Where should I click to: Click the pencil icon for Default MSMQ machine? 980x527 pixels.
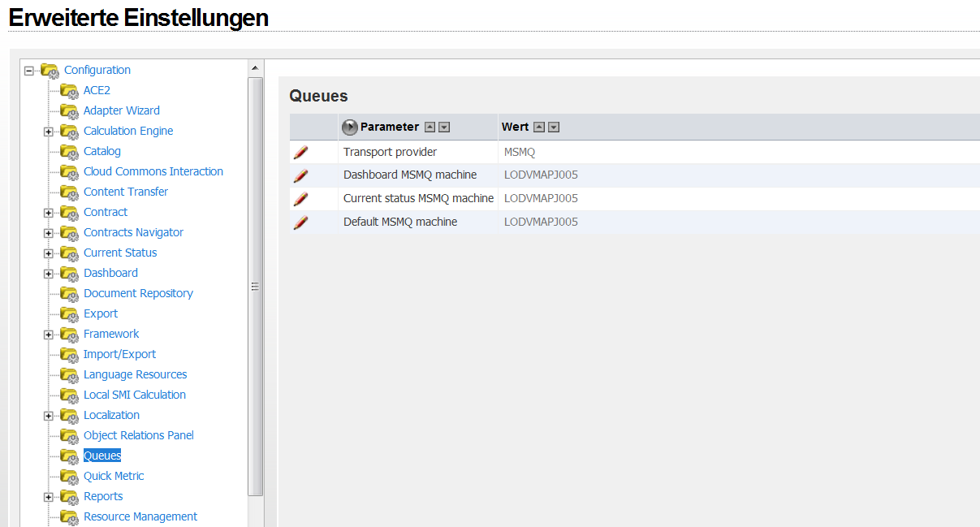[x=300, y=222]
